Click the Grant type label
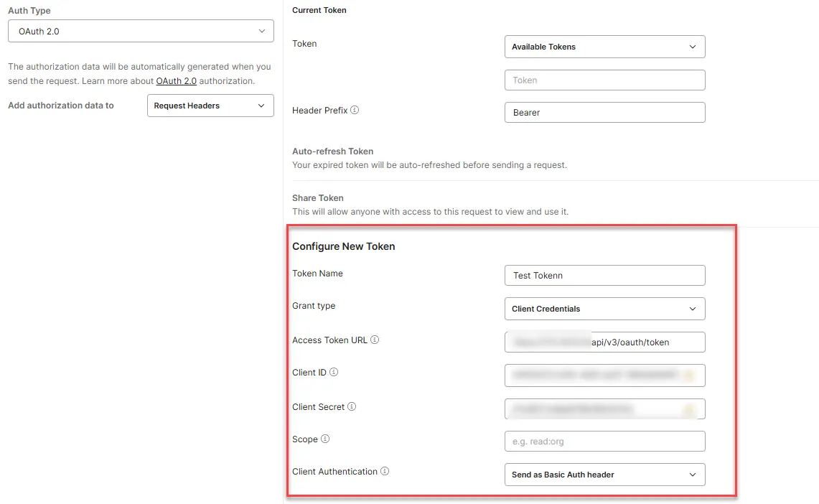Image resolution: width=819 pixels, height=504 pixels. (x=314, y=306)
